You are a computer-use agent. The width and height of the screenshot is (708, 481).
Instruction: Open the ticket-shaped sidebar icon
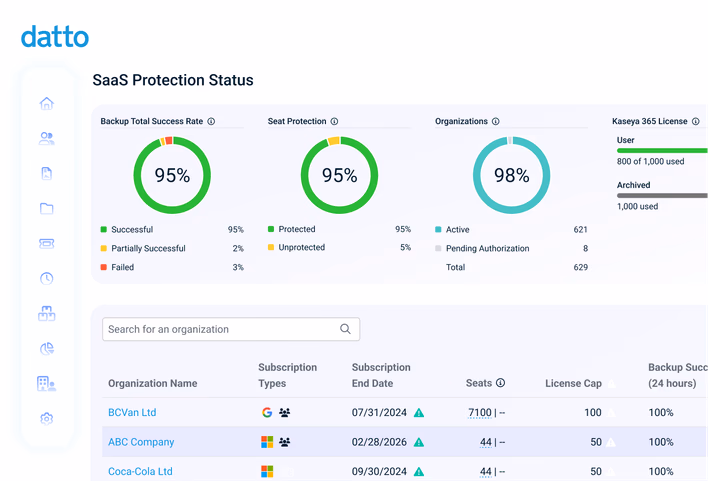pos(47,243)
